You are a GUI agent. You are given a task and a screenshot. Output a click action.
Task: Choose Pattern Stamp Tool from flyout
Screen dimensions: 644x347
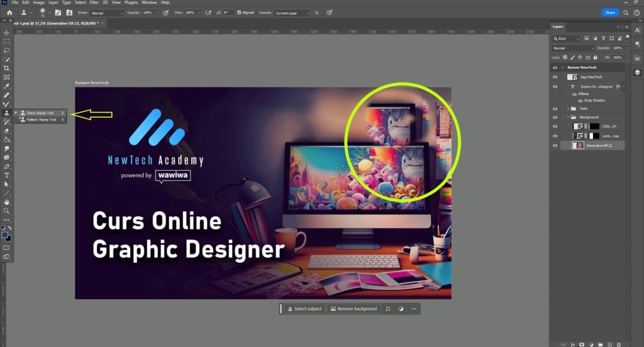click(40, 120)
